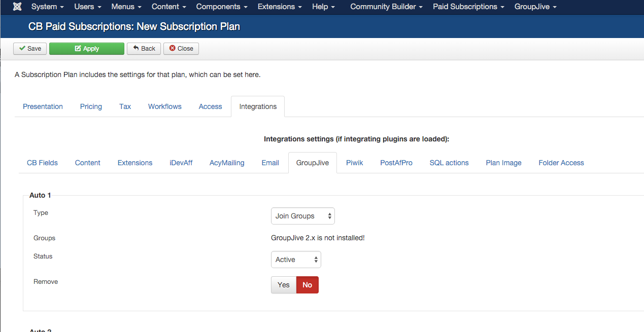Screen dimensions: 644x332
Task: Open the Content top menu
Action: click(x=169, y=7)
